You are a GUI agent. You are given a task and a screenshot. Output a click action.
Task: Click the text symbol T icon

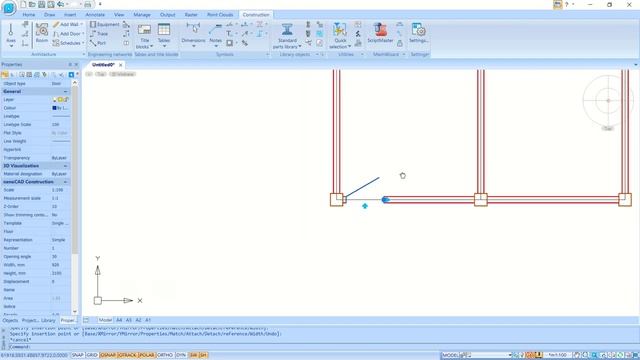click(229, 33)
